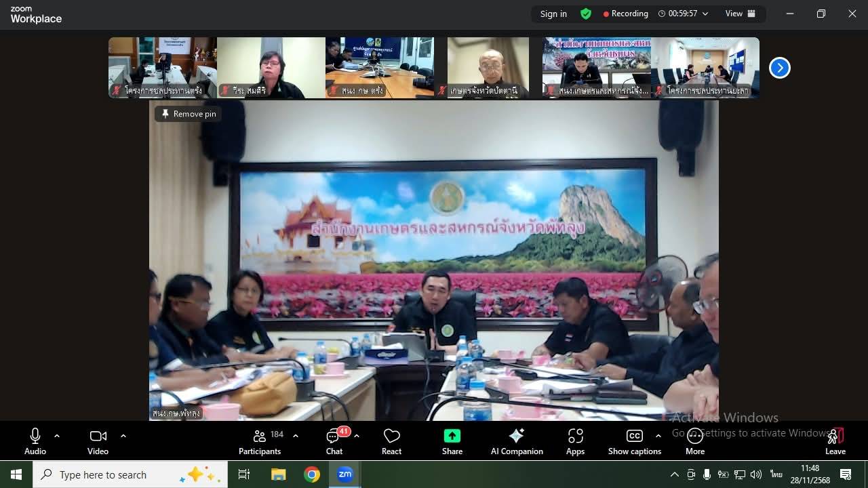Open the meeting timer dropdown chevron

point(705,14)
